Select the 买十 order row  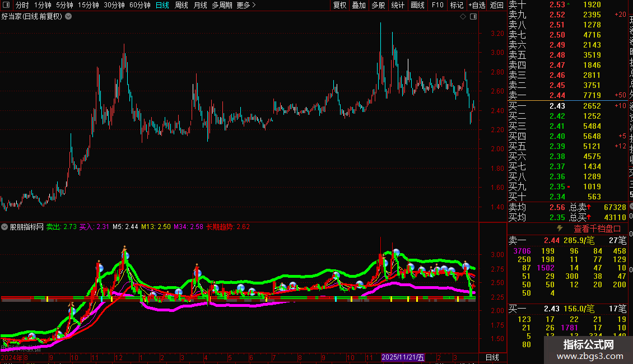coord(567,197)
